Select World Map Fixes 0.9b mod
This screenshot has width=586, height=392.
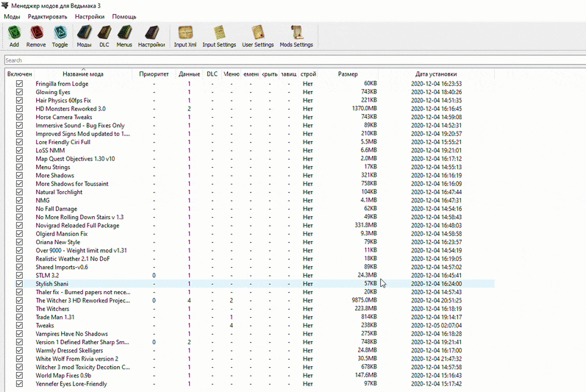[63, 376]
